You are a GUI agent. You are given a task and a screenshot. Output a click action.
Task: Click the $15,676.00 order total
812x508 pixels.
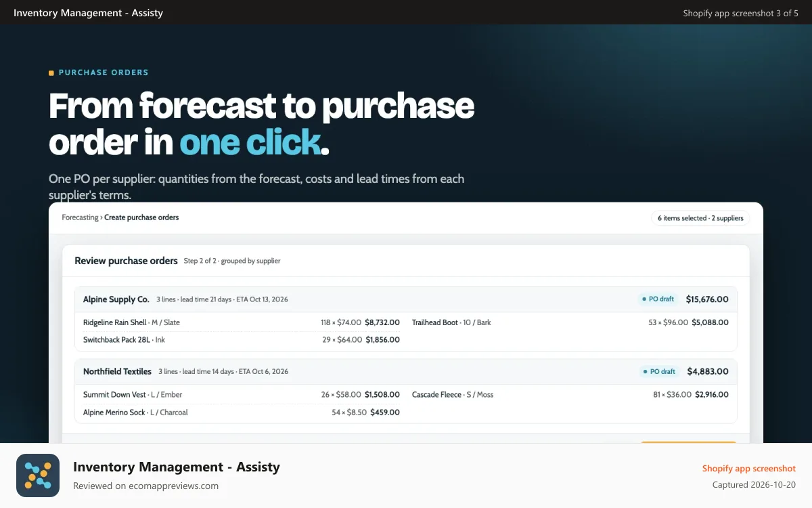tap(707, 299)
